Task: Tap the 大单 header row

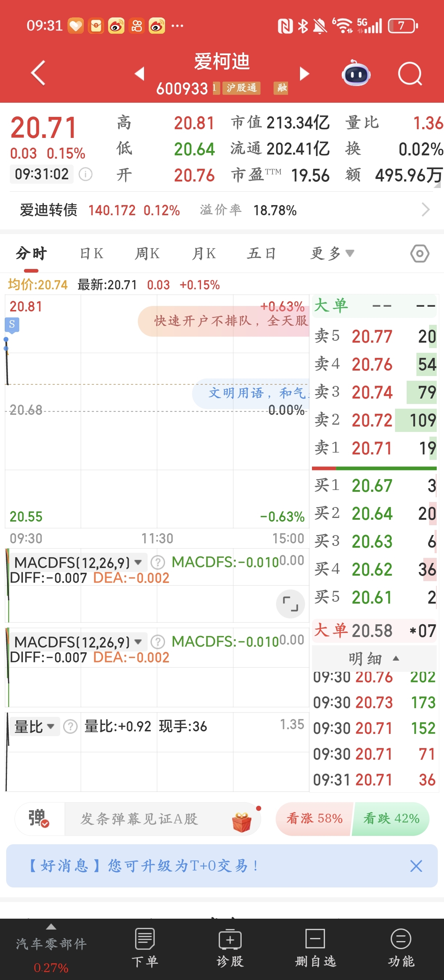Action: [x=374, y=306]
